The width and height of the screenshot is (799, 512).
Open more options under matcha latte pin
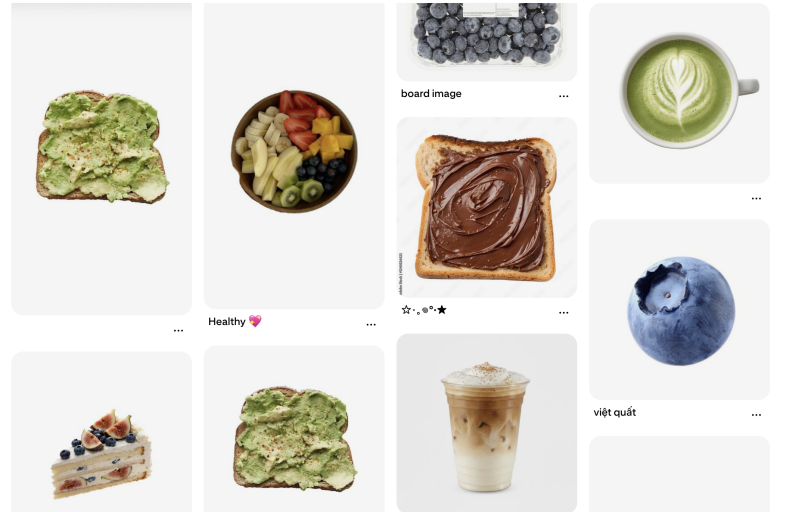point(756,199)
